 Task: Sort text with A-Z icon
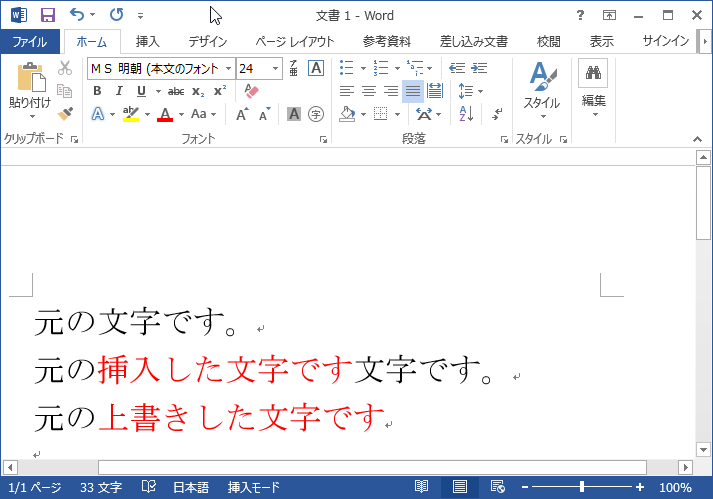[467, 114]
